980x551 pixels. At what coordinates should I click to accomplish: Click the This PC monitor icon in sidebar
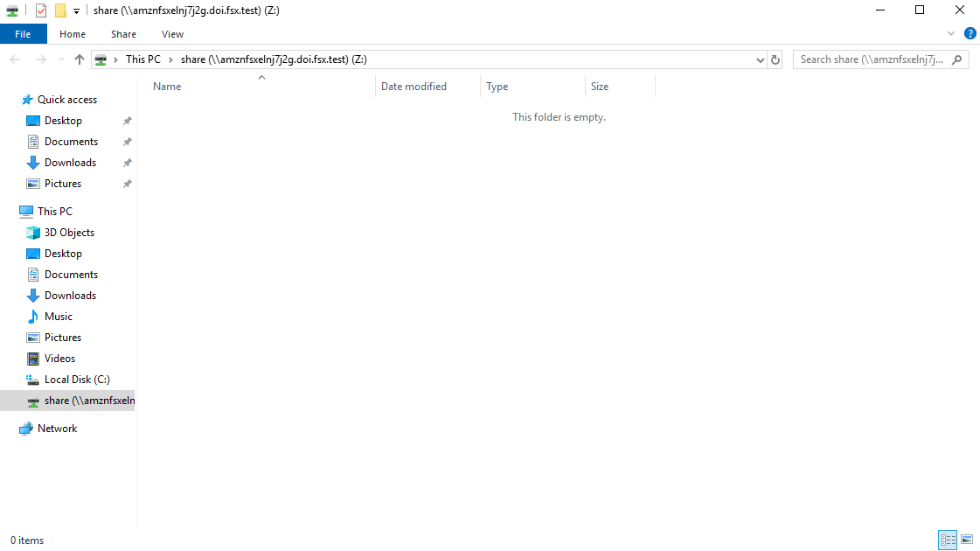[x=26, y=212]
